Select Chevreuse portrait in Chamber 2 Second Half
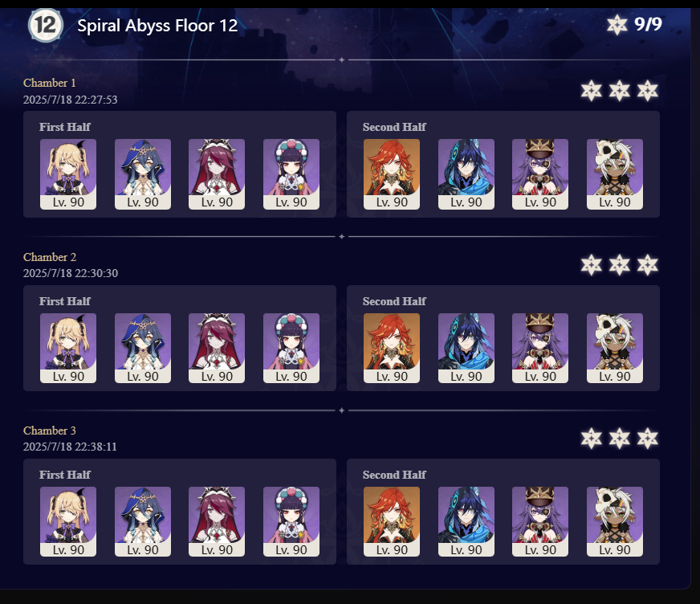This screenshot has height=604, width=700. point(540,348)
